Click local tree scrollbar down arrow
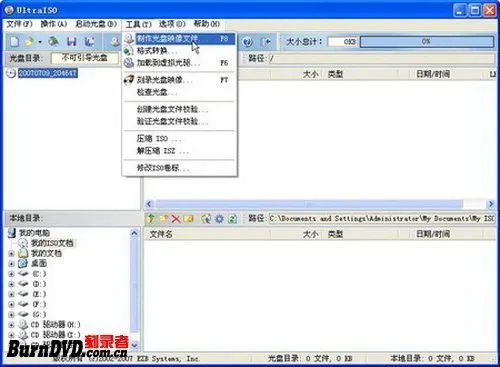 (134, 345)
